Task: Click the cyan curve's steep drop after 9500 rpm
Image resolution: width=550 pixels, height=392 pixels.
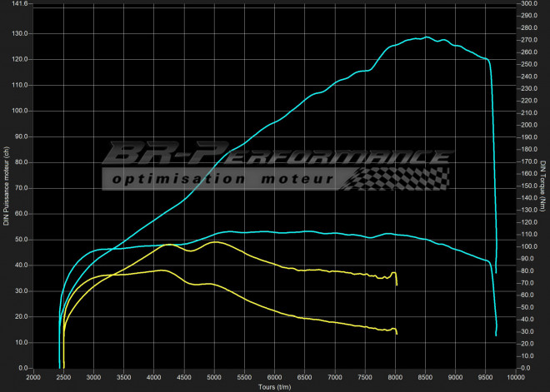Action: pyautogui.click(x=493, y=166)
